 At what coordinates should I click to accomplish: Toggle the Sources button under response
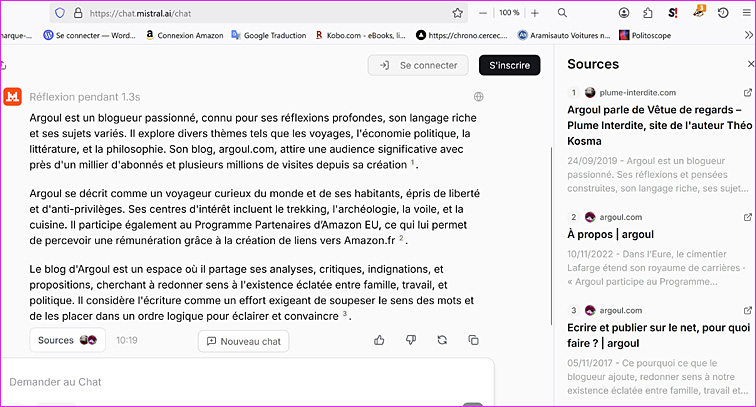click(x=67, y=340)
